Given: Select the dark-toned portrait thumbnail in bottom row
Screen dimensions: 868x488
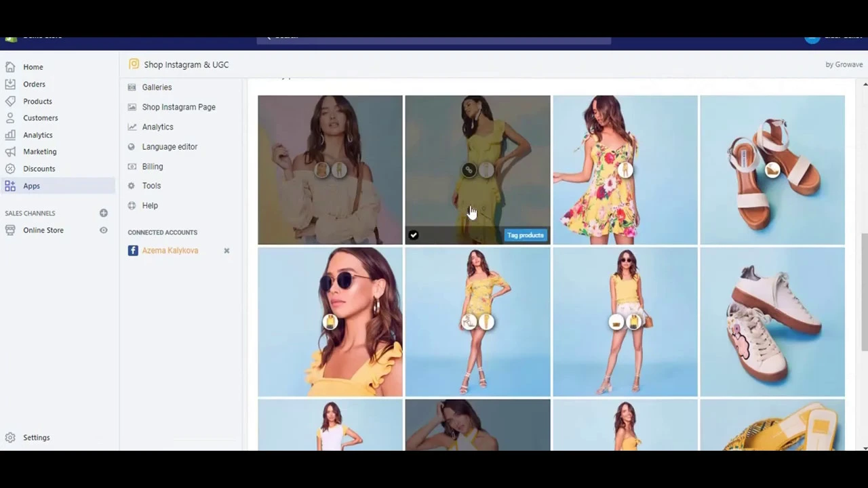Looking at the screenshot, I should pyautogui.click(x=477, y=425).
